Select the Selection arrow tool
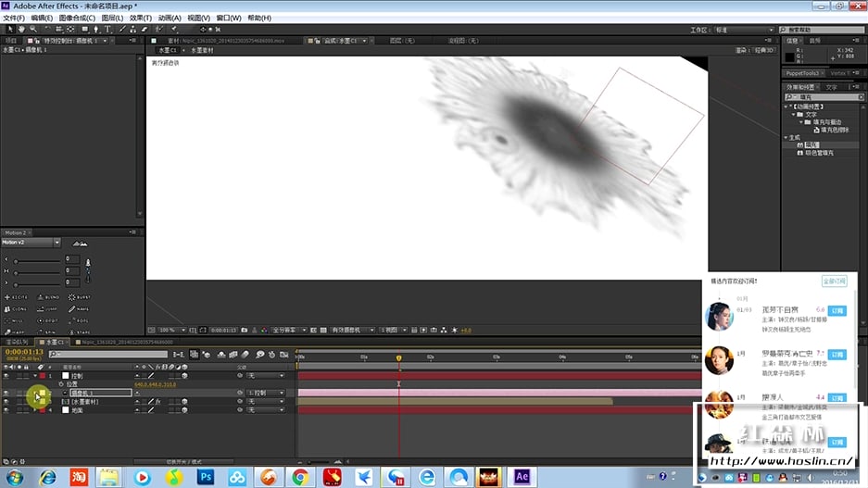The width and height of the screenshot is (868, 488). [9, 30]
